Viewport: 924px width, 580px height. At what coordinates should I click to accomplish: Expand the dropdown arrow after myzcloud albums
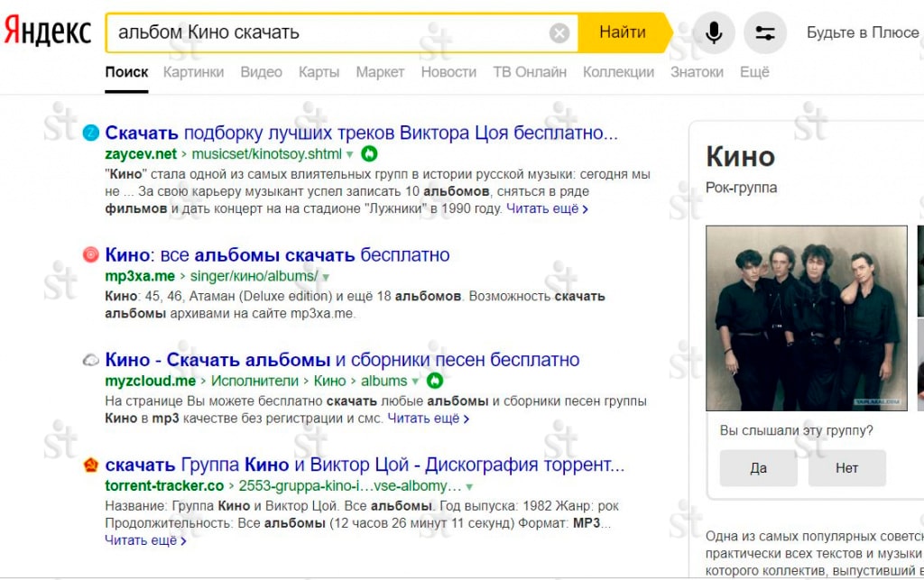pyautogui.click(x=415, y=382)
